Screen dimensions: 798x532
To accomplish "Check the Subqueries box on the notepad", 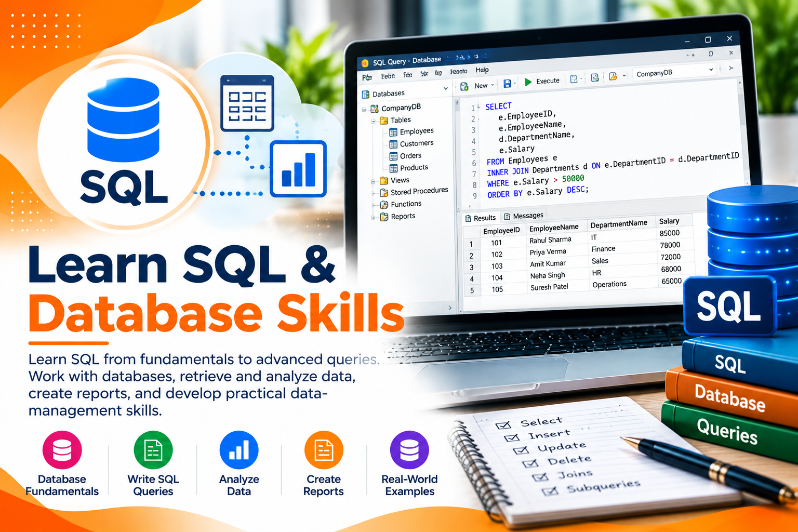I will click(551, 491).
